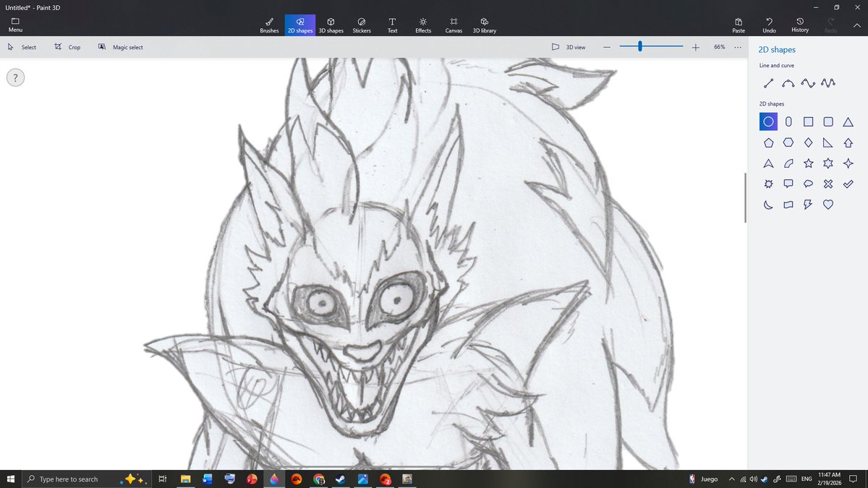Viewport: 868px width, 488px height.
Task: Click the vertical canvas scrollbar
Action: [745, 198]
